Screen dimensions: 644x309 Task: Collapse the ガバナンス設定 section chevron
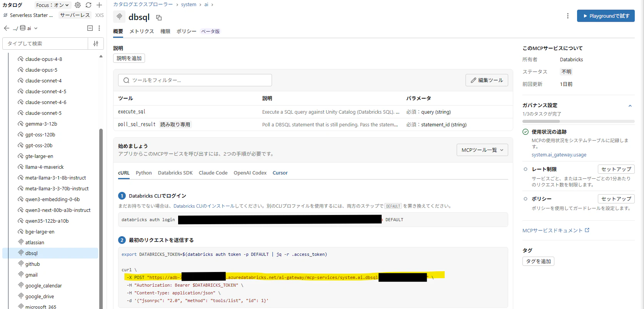coord(630,106)
